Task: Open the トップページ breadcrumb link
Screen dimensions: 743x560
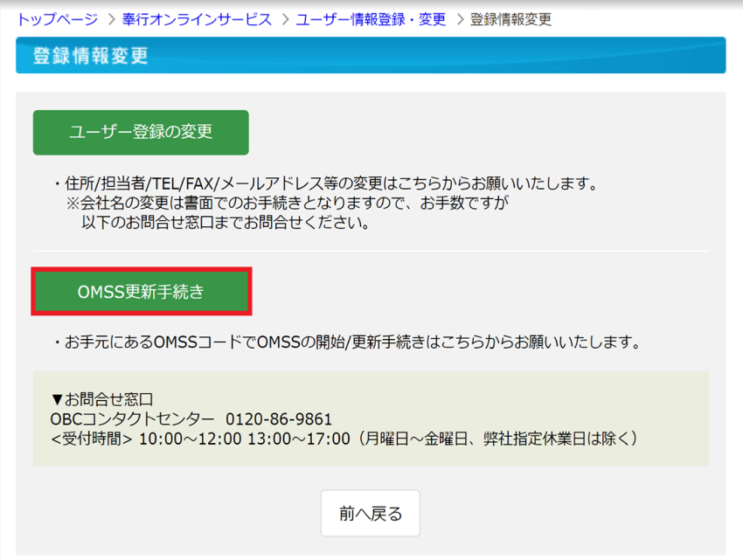Action: (x=58, y=19)
